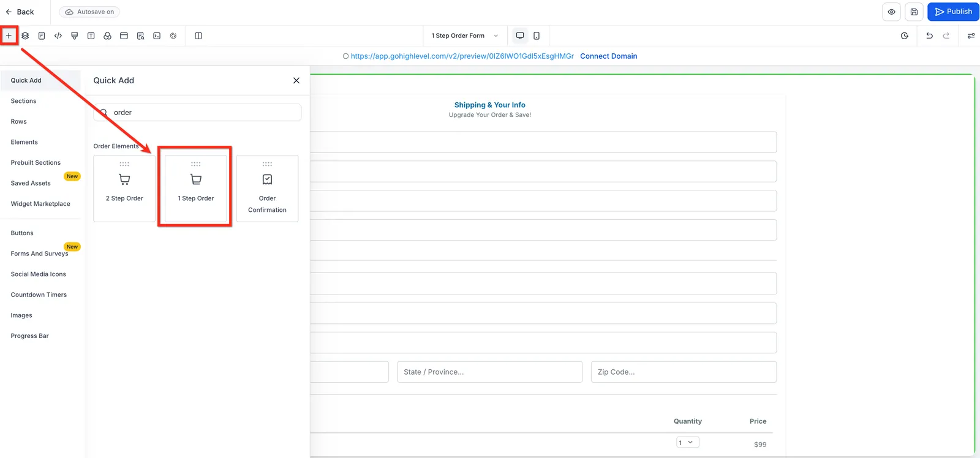Open Widget Marketplace category

40,204
